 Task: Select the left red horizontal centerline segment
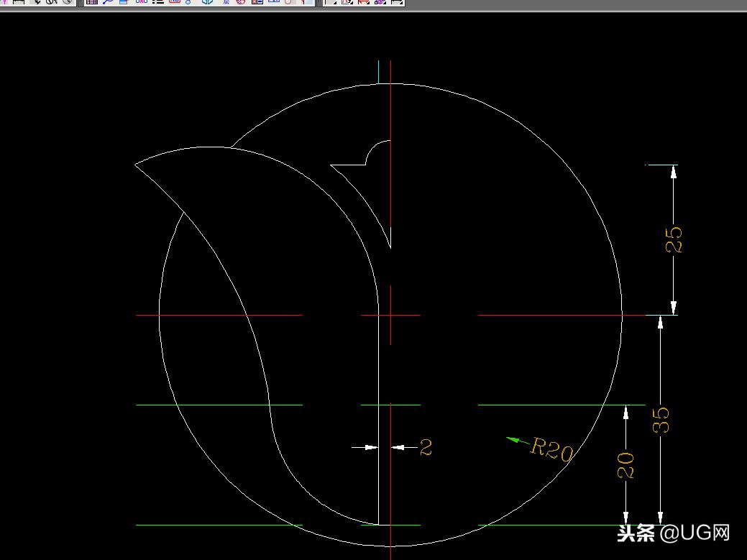coord(219,315)
